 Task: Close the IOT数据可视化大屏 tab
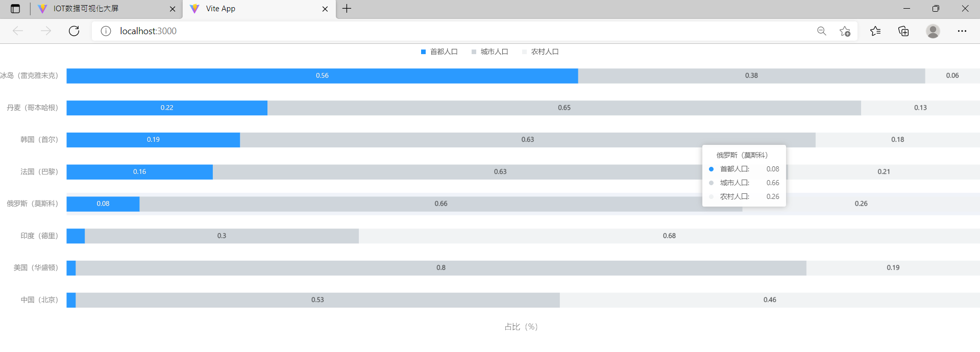[173, 9]
